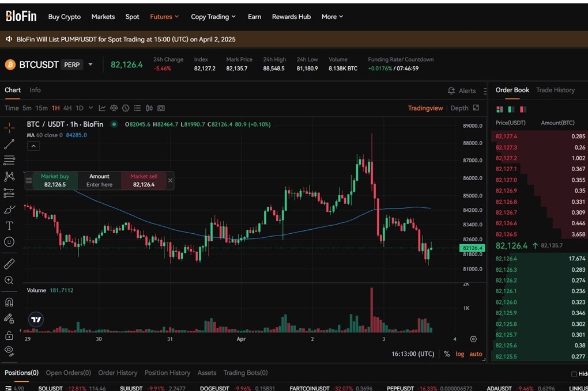
Task: Click the bid row priced 82,126.4
Action: click(538, 259)
